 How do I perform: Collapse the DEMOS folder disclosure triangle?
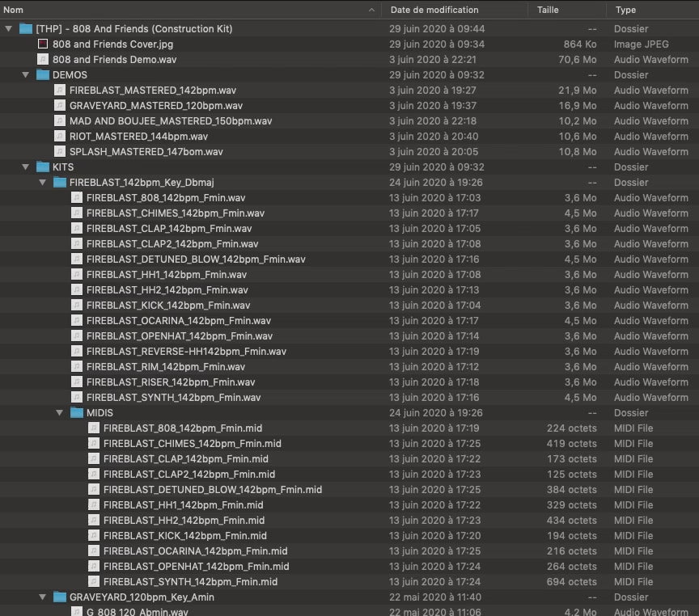pos(26,74)
